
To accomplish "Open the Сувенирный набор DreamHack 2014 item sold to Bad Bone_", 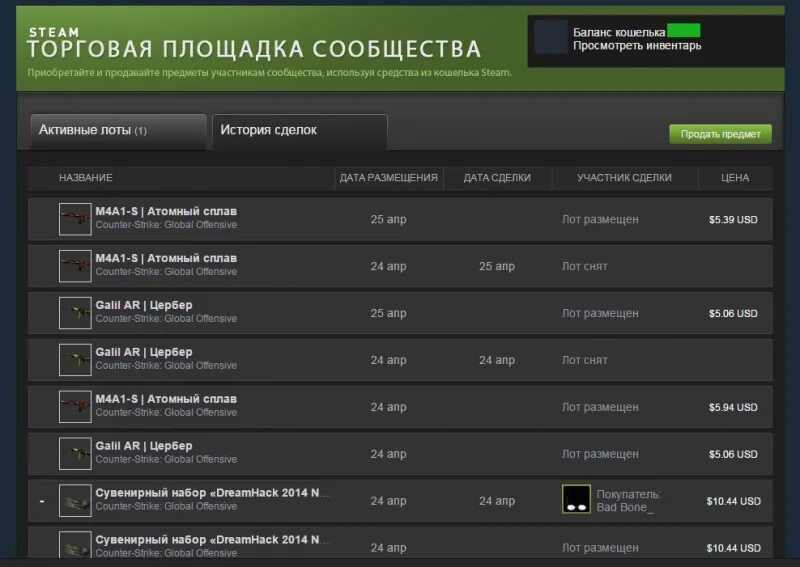I will point(212,493).
